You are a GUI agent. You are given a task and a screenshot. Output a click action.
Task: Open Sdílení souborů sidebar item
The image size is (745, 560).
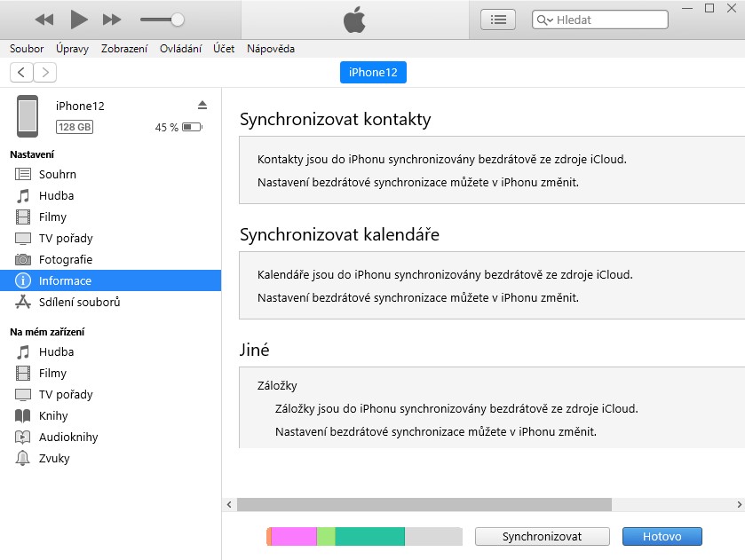click(110, 302)
